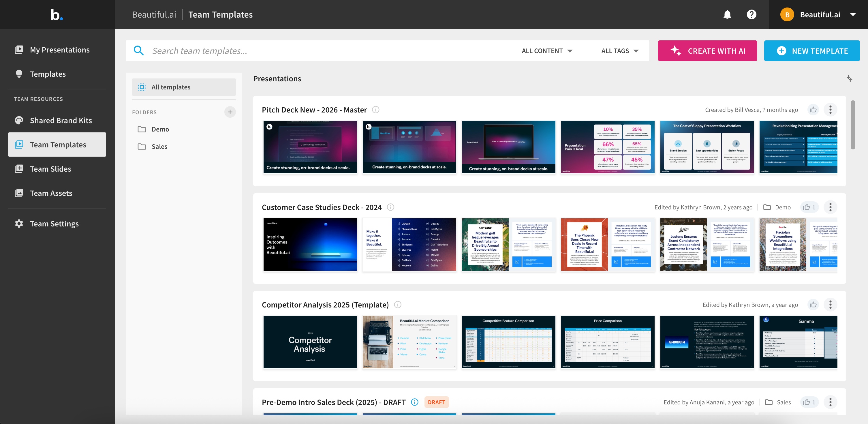The height and width of the screenshot is (424, 868).
Task: Click the DRAFT badge
Action: click(436, 402)
